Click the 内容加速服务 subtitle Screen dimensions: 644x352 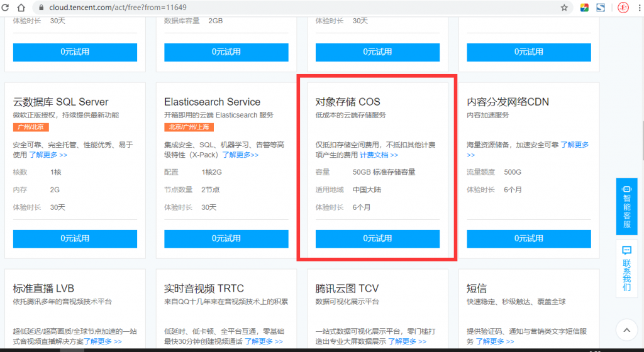point(488,115)
